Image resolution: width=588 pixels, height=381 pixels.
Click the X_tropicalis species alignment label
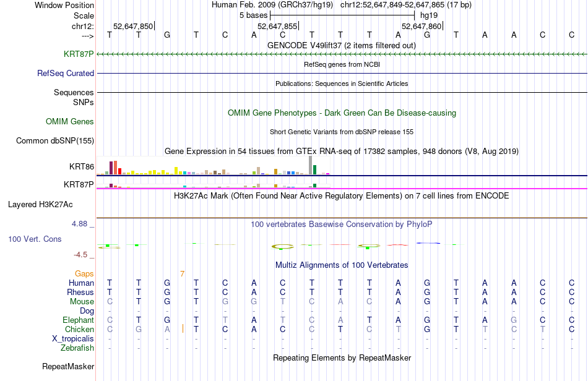tap(73, 339)
